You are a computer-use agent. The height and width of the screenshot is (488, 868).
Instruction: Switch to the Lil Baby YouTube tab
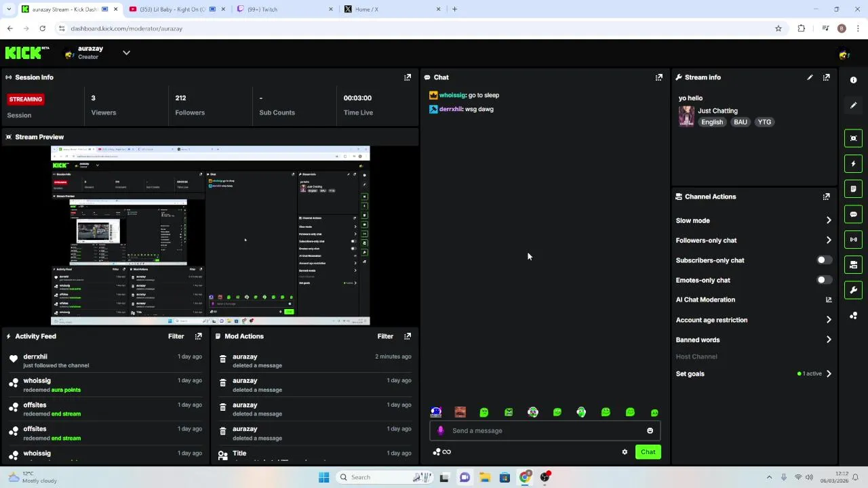(176, 9)
